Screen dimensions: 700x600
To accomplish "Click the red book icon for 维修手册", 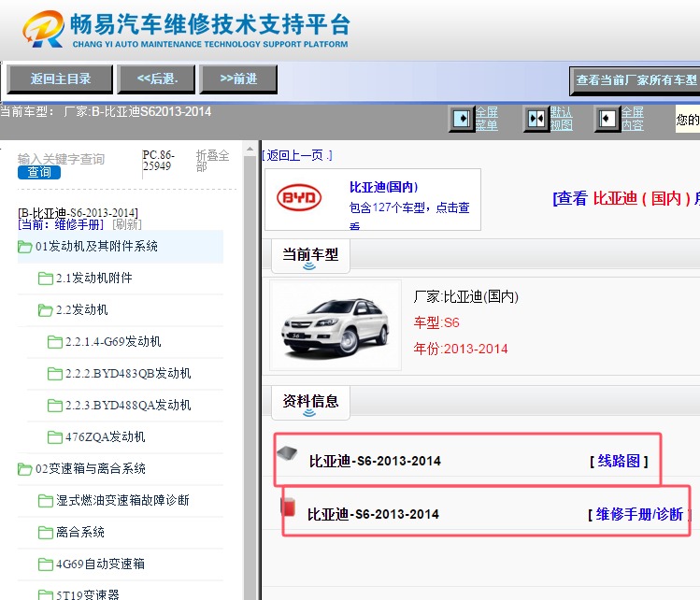I will (288, 507).
